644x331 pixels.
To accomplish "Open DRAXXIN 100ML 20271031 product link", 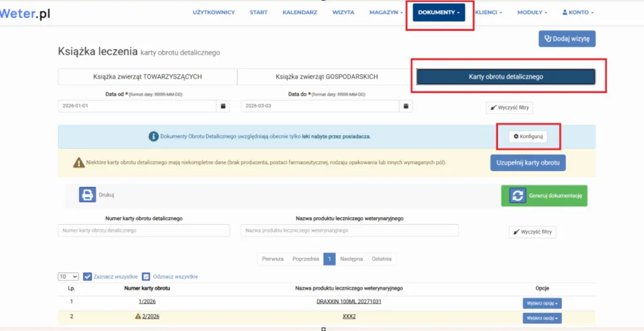I will coord(349,301).
